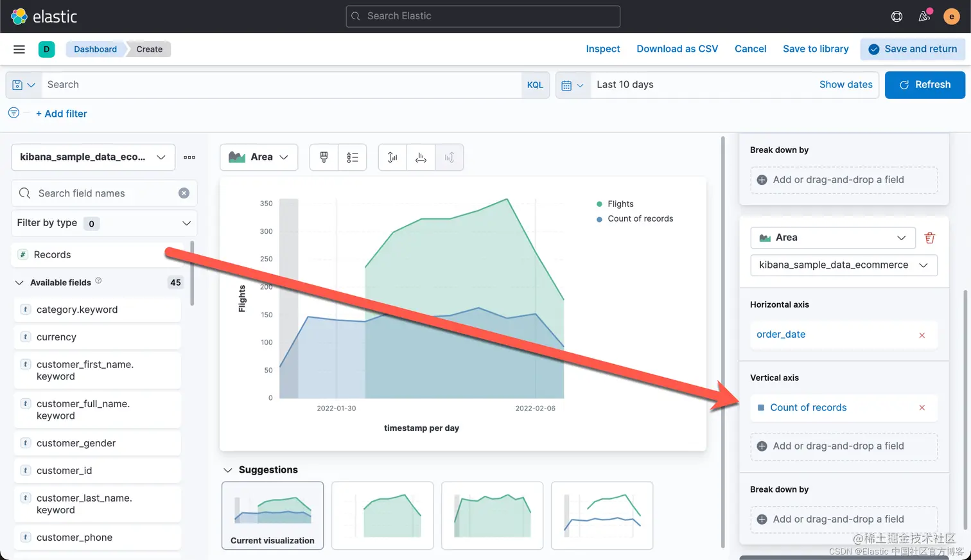The height and width of the screenshot is (560, 971).
Task: Open the newsfeed notifications icon
Action: pyautogui.click(x=924, y=17)
